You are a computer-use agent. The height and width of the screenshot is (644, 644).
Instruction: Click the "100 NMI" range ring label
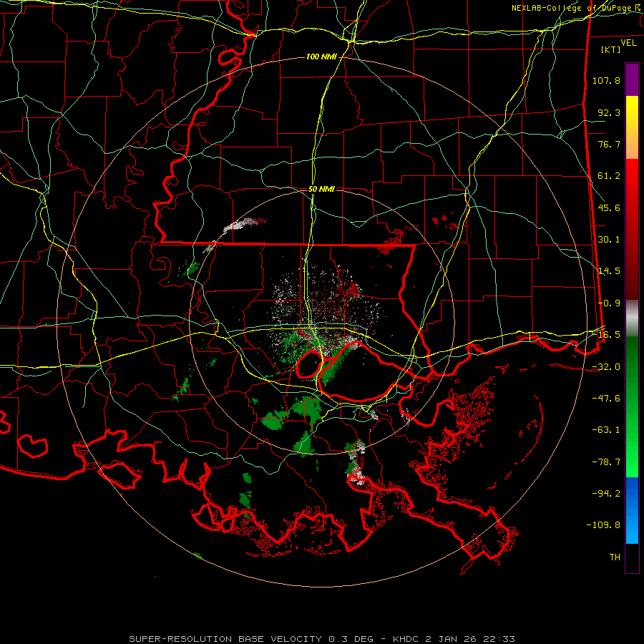pos(321,57)
